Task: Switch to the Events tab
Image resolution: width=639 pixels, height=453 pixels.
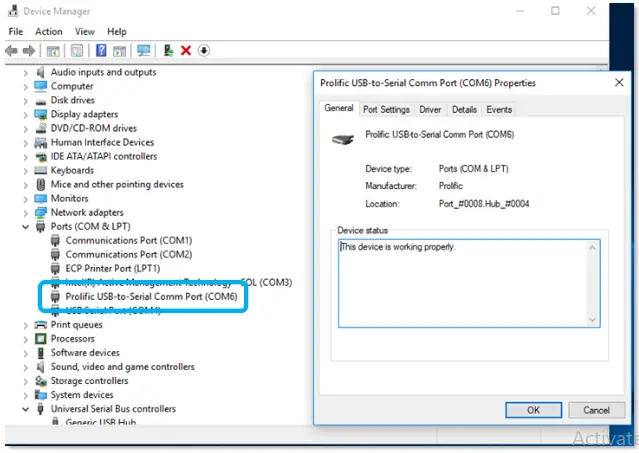Action: [499, 110]
